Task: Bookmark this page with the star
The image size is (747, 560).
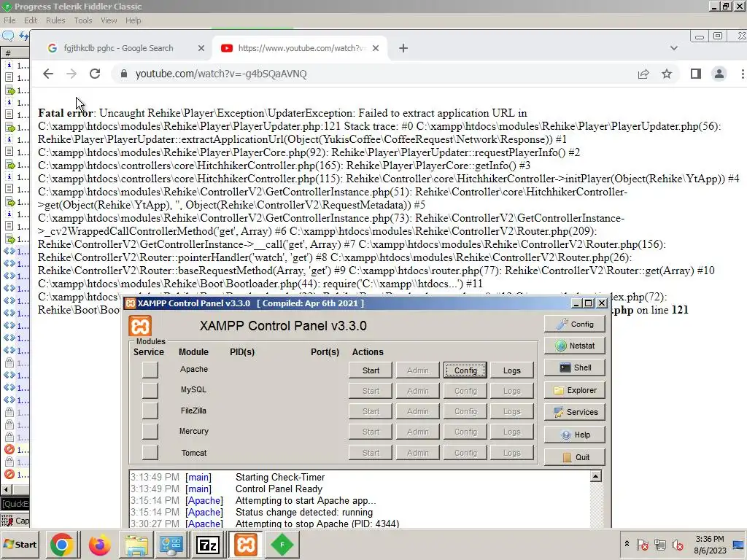Action: click(x=667, y=74)
